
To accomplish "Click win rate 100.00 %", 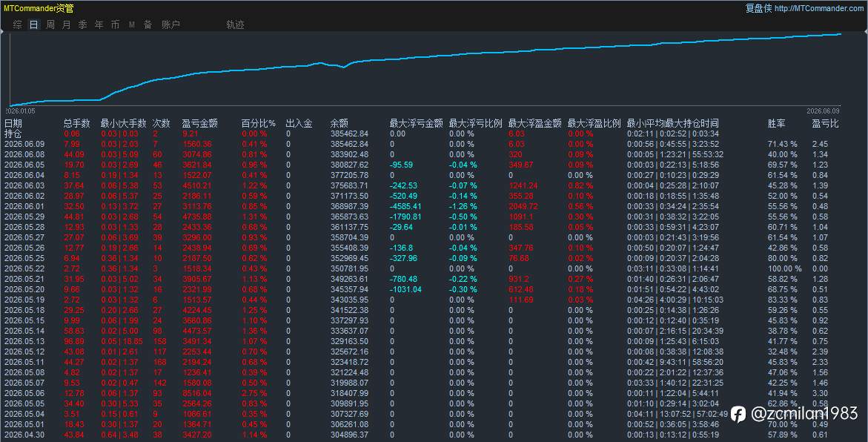I will tap(784, 268).
